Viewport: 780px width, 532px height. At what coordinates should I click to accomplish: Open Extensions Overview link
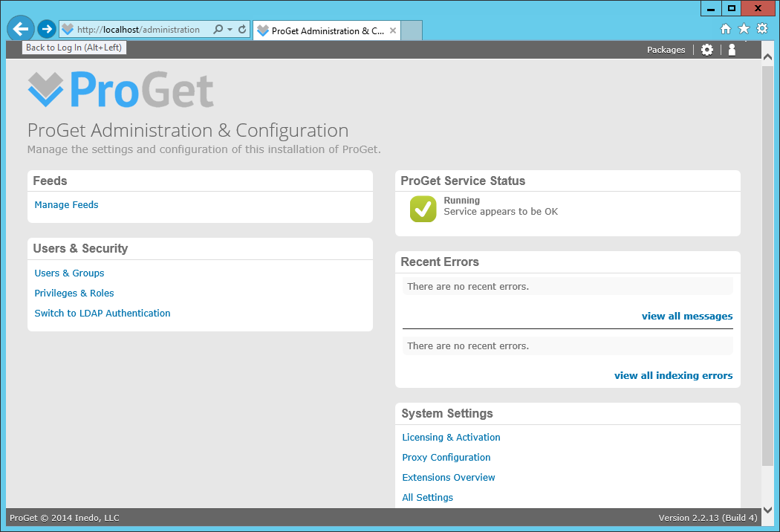pyautogui.click(x=449, y=477)
